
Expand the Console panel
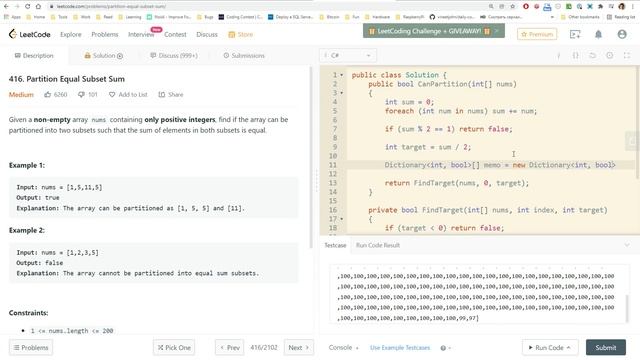point(343,348)
